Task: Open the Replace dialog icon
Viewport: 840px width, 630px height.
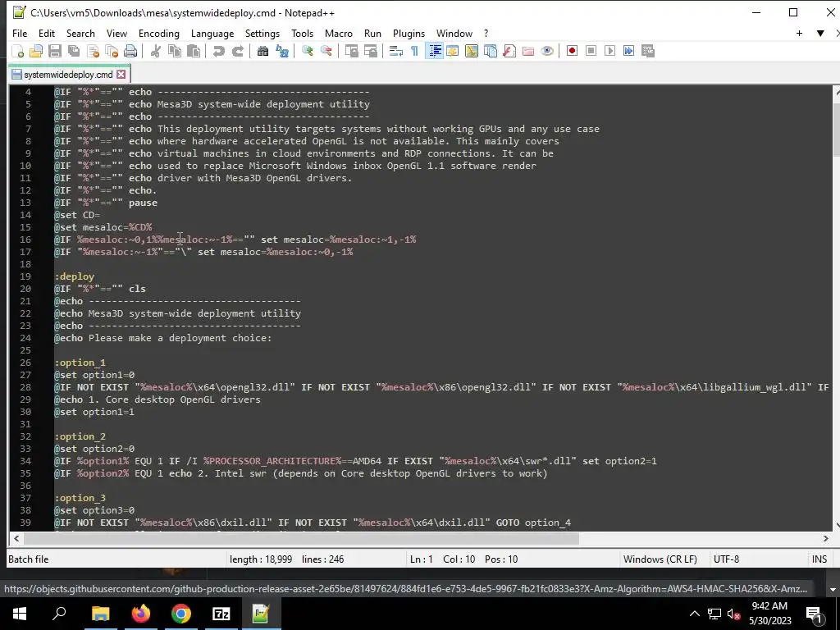Action: (x=282, y=51)
